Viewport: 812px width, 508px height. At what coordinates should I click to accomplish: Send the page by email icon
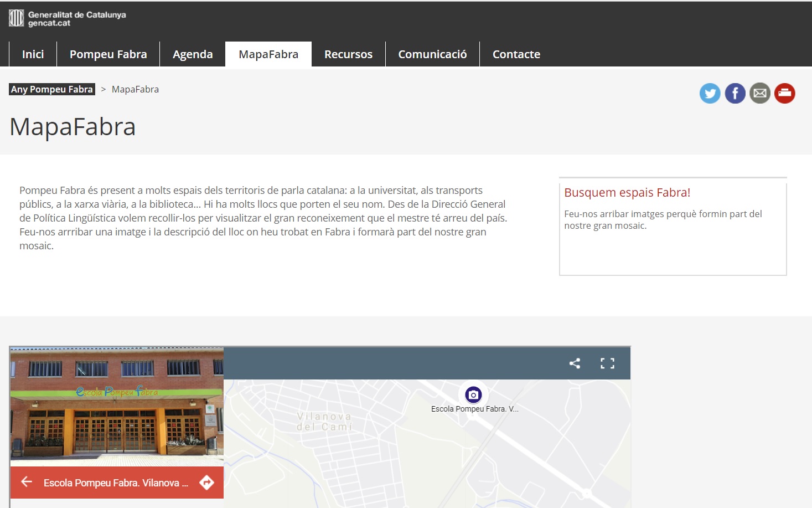[760, 94]
